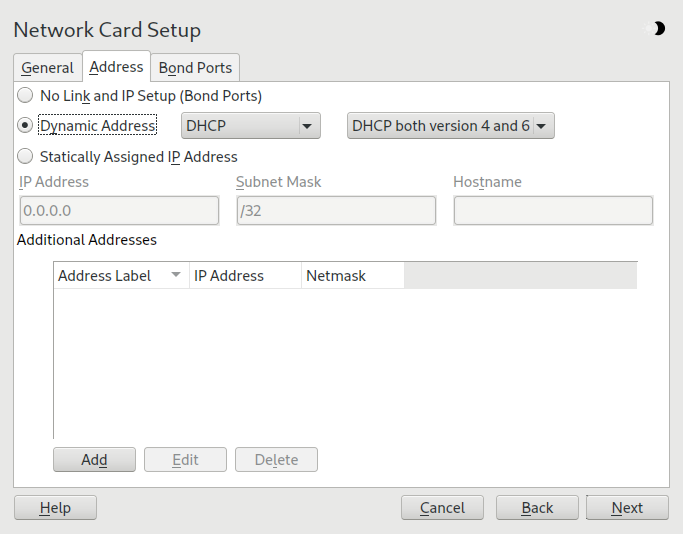Go Back to previous step
The image size is (683, 534).
click(x=537, y=508)
